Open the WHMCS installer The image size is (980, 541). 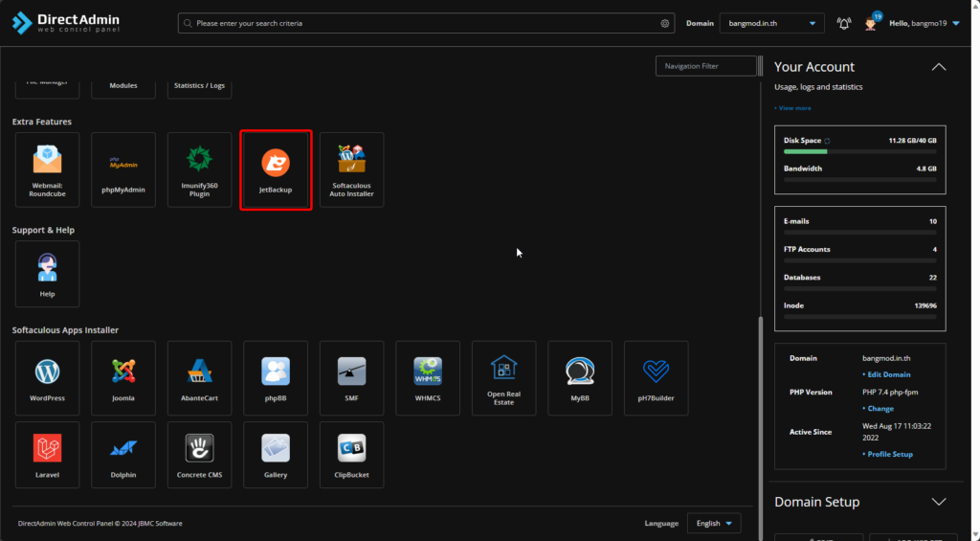coord(427,377)
